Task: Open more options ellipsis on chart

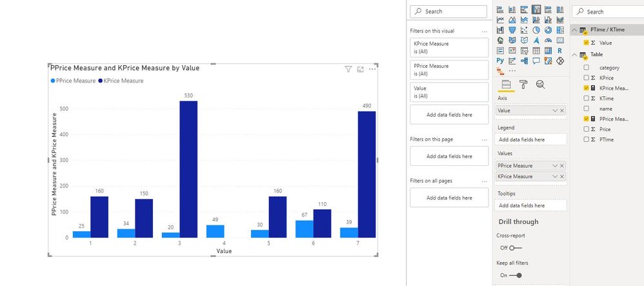Action: pos(372,69)
